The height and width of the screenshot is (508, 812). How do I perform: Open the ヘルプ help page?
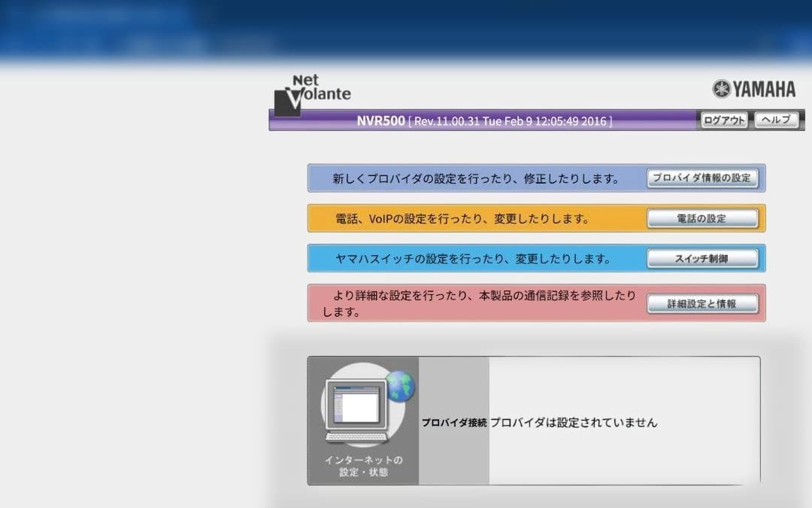[775, 120]
